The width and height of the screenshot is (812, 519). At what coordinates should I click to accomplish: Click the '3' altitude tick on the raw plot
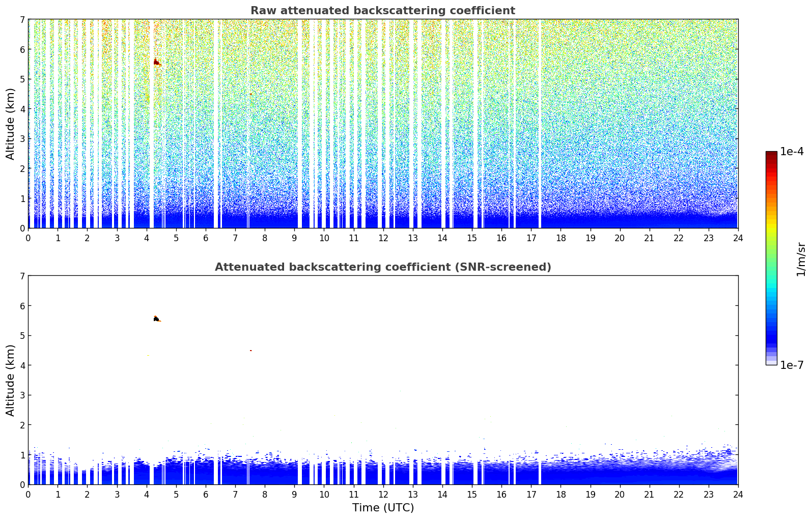click(22, 138)
